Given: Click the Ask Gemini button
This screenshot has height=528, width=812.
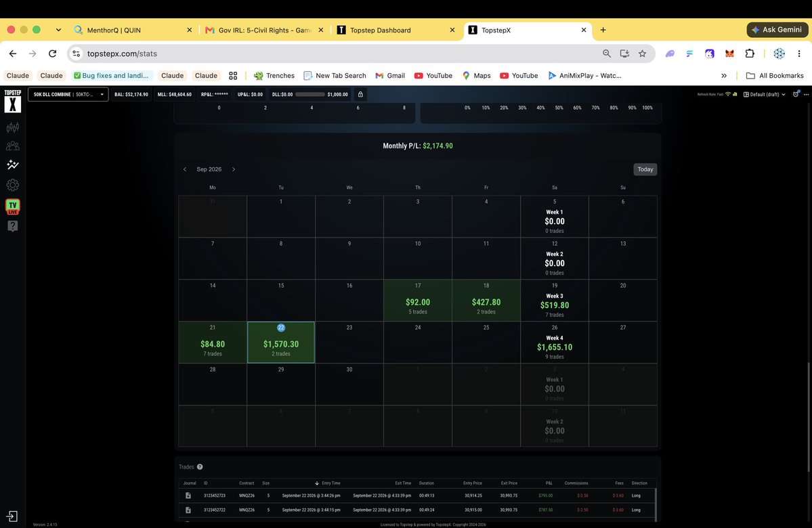Looking at the screenshot, I should 777,30.
